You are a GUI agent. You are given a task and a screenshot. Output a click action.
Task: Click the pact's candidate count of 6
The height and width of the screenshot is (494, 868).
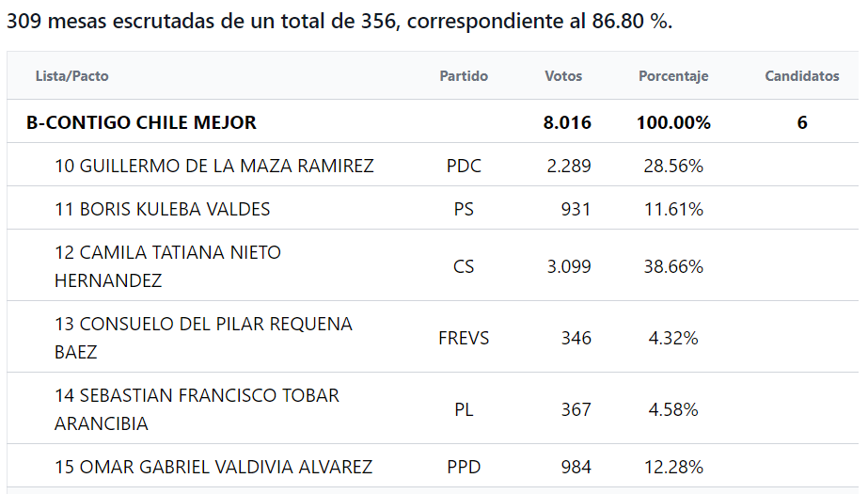pyautogui.click(x=802, y=122)
